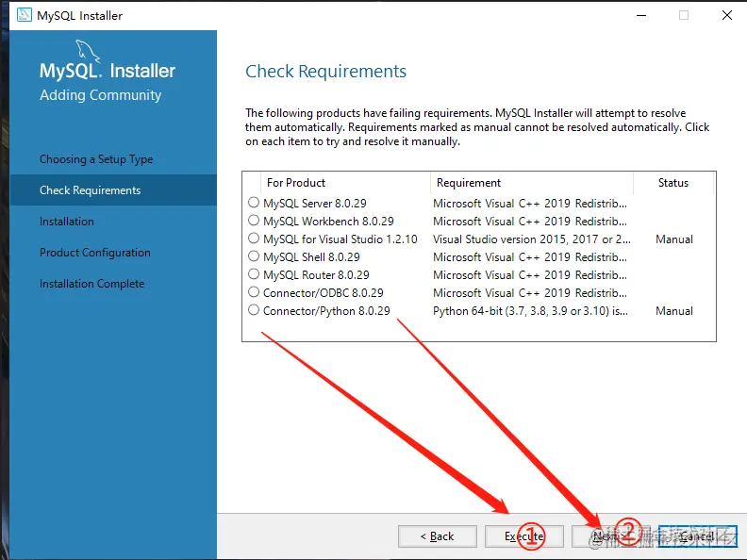
Task: Go to Choosing a Setup Type step
Action: 96,159
